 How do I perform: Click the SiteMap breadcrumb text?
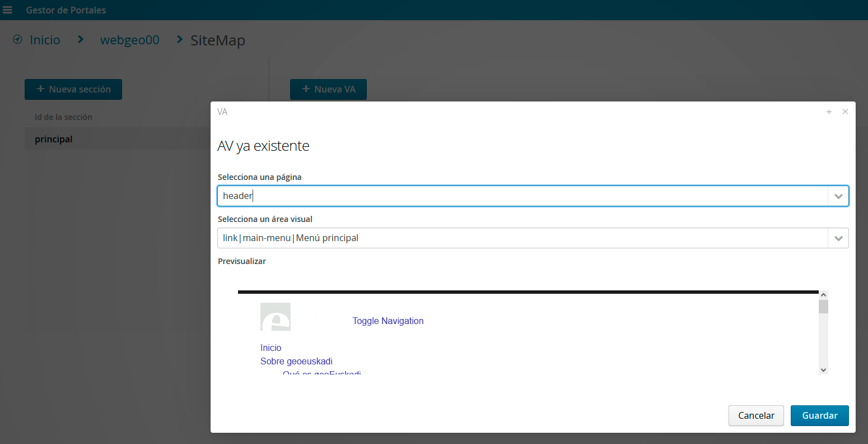click(218, 40)
